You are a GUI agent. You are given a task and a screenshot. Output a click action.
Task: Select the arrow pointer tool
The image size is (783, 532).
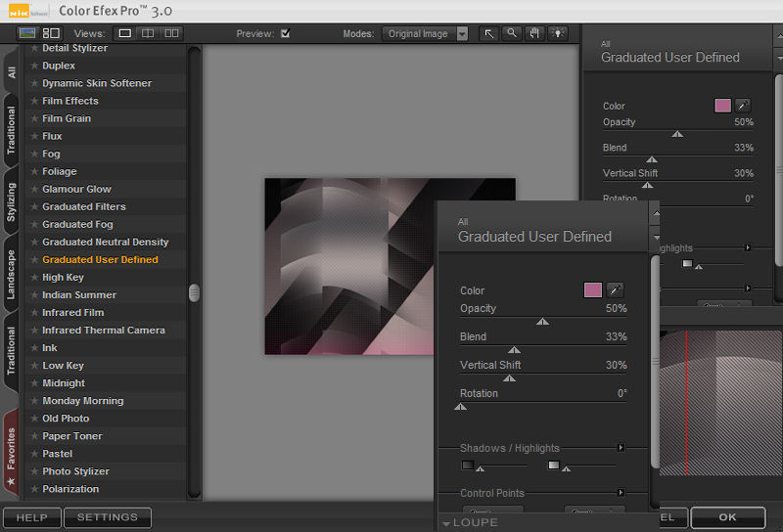tap(488, 33)
